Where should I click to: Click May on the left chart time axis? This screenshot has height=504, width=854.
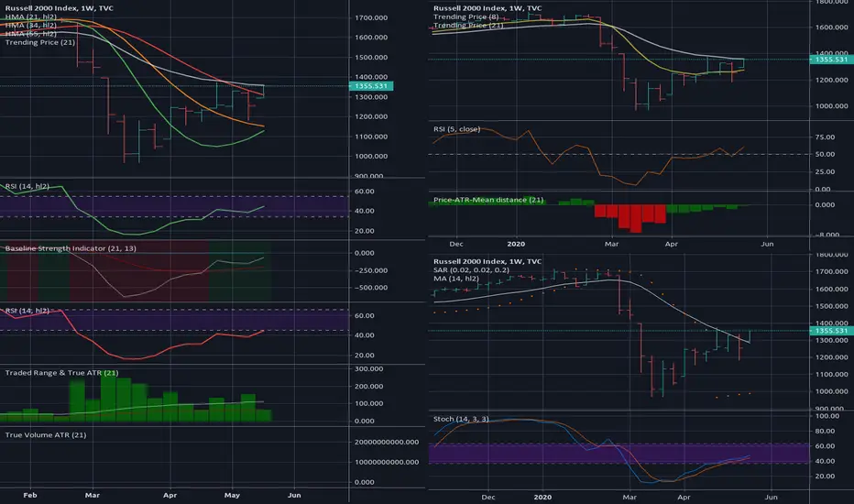(x=232, y=495)
